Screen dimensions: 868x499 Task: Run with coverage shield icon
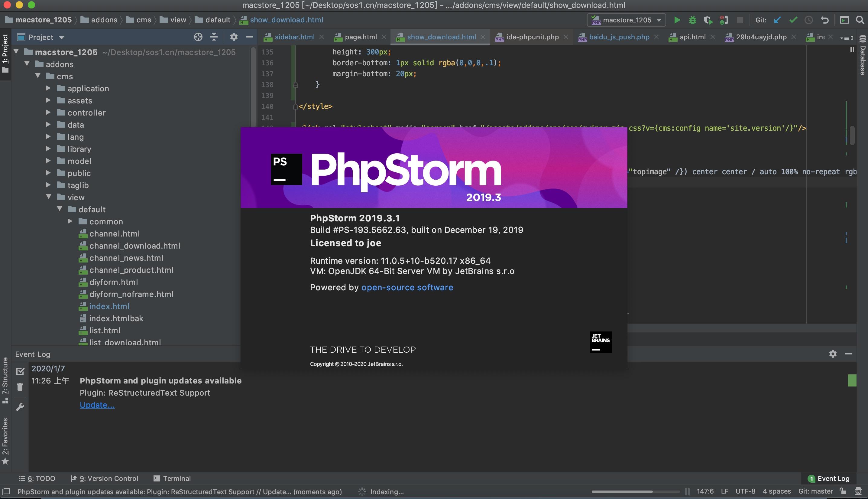(x=708, y=20)
